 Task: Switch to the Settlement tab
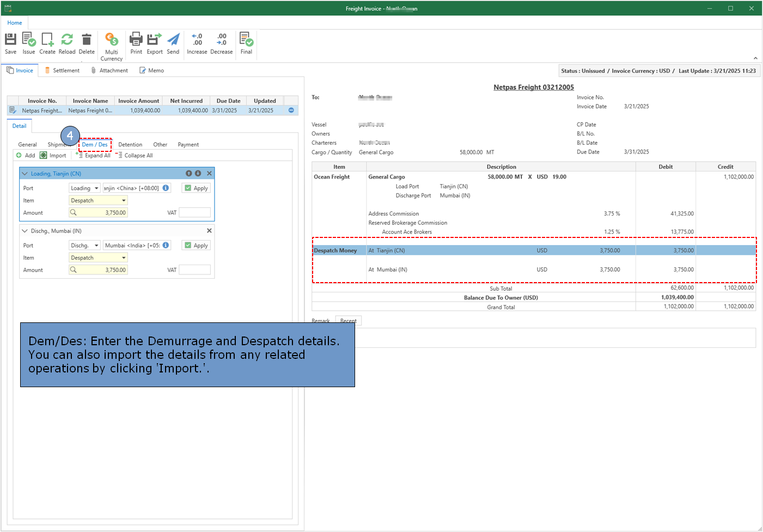pos(62,70)
